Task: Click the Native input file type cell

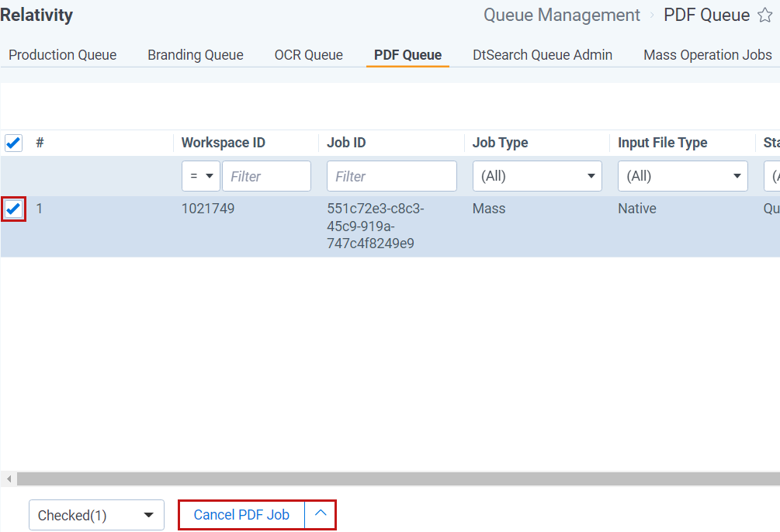Action: 637,209
